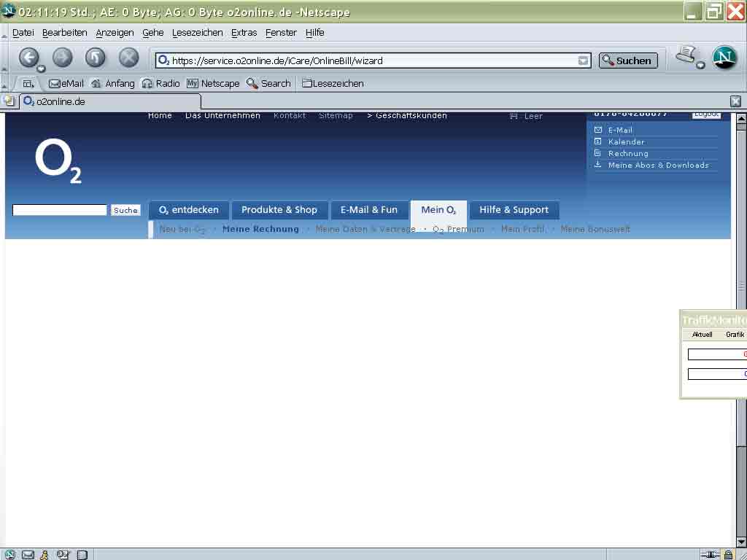Click the Anfang home bookmark
The width and height of the screenshot is (747, 560).
tap(113, 83)
